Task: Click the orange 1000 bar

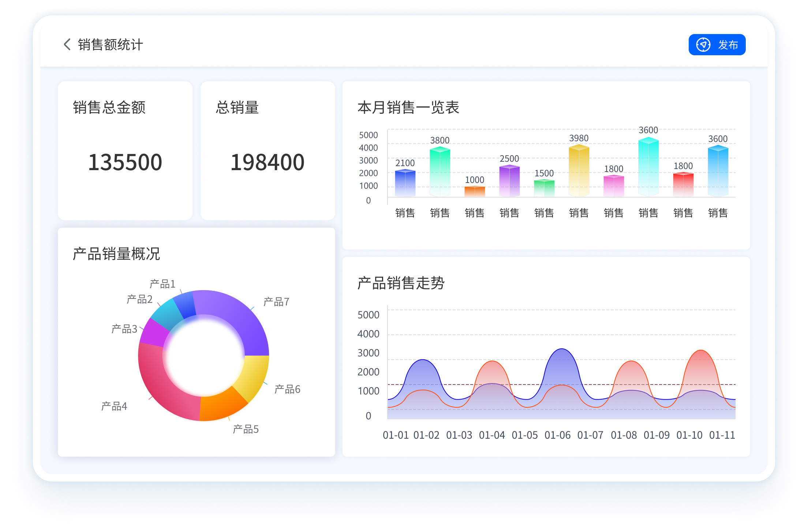Action: point(474,191)
